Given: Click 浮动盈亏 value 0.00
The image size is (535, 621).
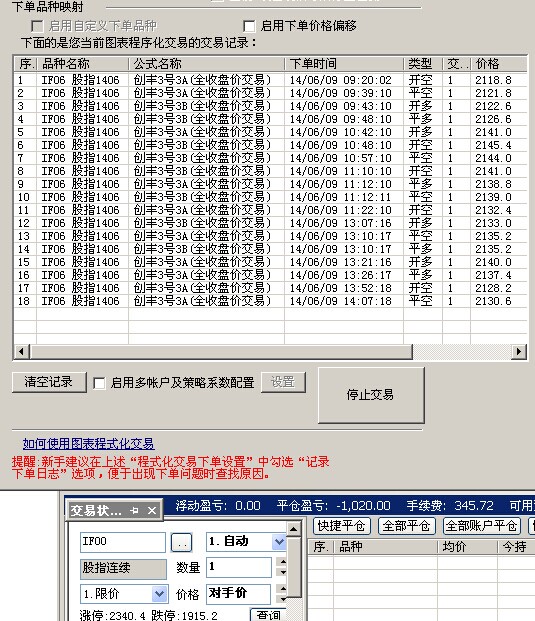Looking at the screenshot, I should point(248,506).
